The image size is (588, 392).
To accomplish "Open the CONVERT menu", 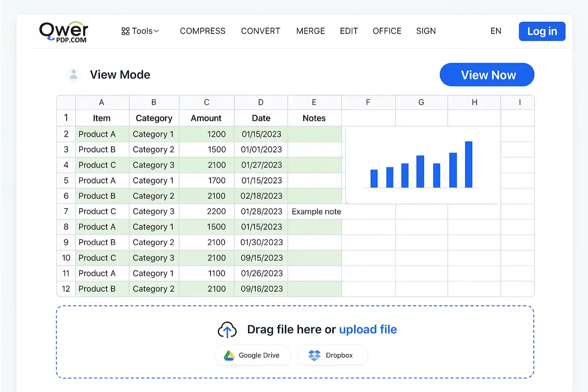I will point(260,31).
